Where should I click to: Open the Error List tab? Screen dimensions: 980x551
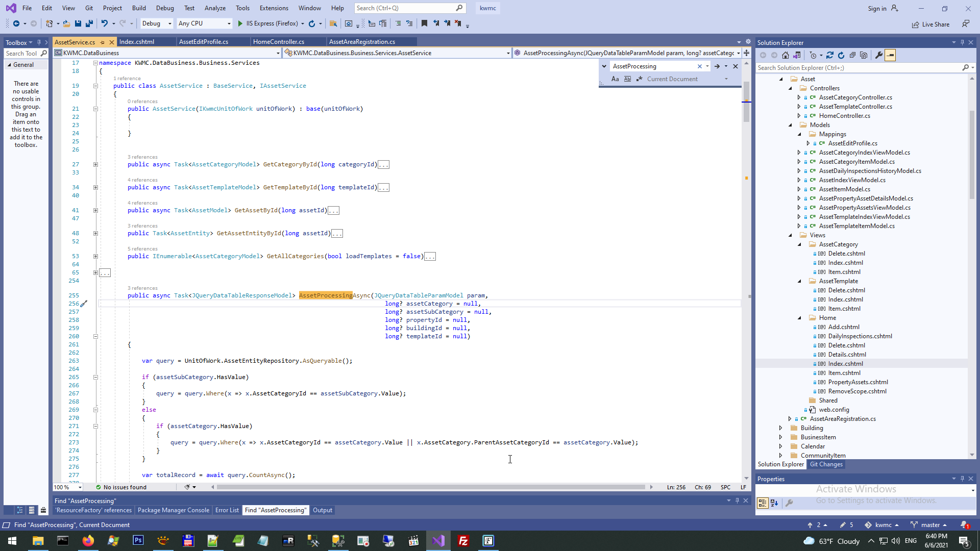[x=227, y=510]
